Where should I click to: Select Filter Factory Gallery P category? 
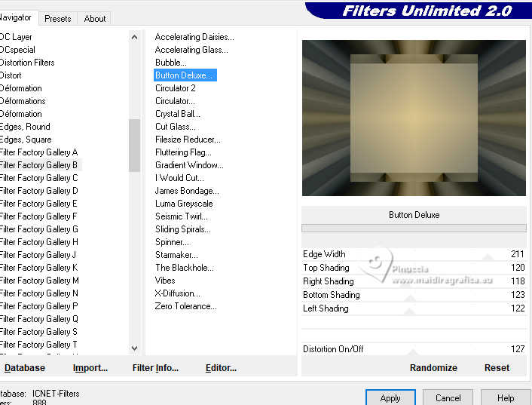coord(38,306)
